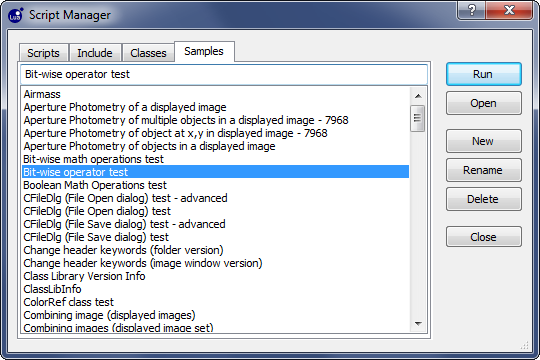The height and width of the screenshot is (360, 540).
Task: Click the Close button
Action: [484, 237]
